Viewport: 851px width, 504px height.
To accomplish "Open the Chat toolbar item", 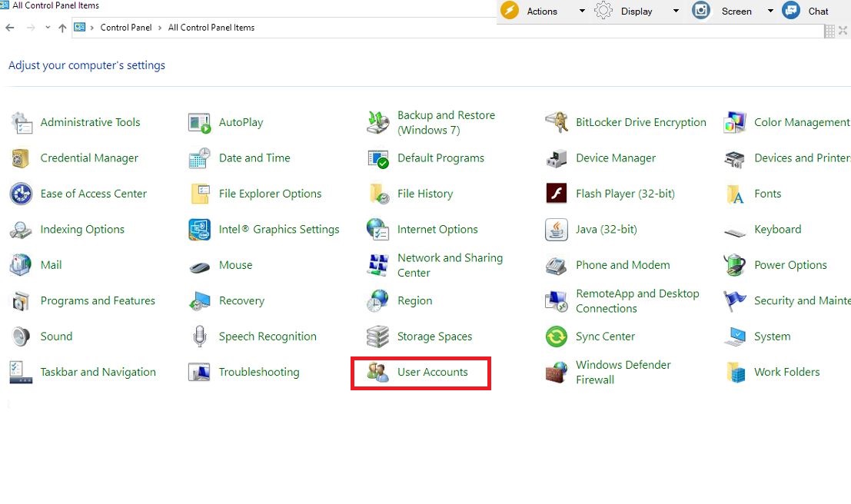I will [806, 11].
